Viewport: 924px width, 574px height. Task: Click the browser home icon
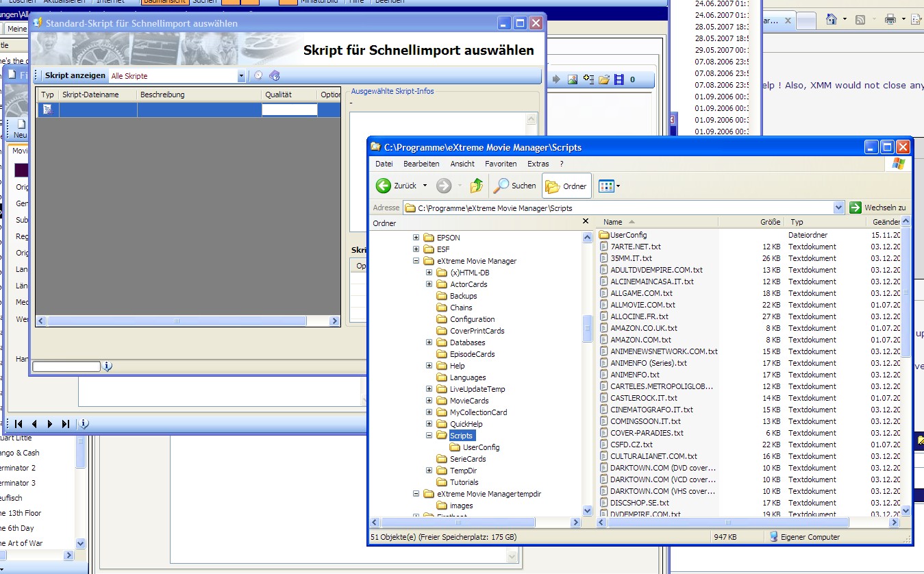pyautogui.click(x=831, y=19)
